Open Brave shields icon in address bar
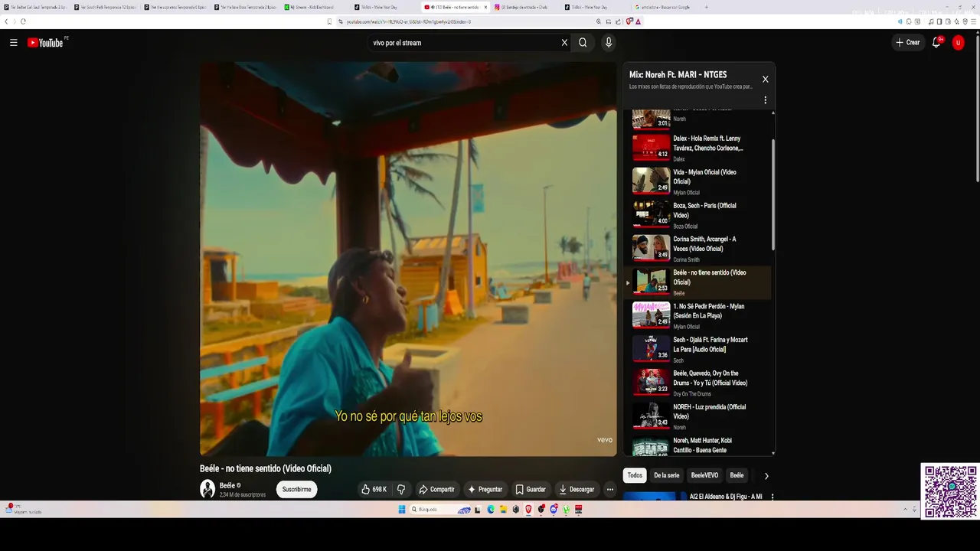This screenshot has width=980, height=551. 629,21
